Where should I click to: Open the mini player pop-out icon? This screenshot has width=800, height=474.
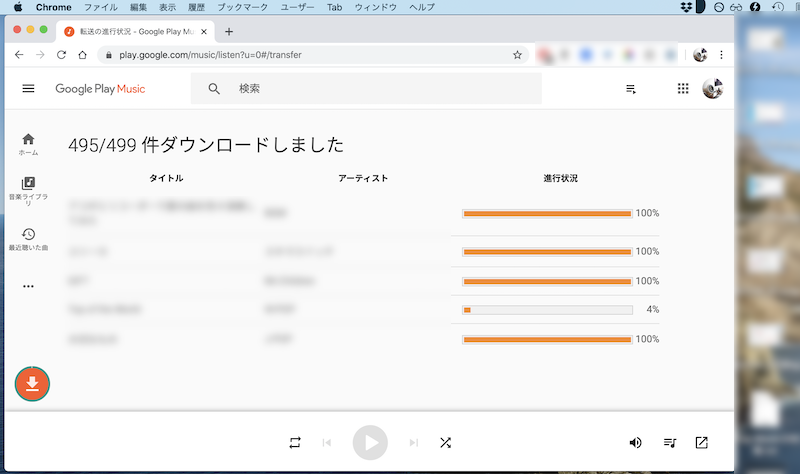click(x=701, y=442)
